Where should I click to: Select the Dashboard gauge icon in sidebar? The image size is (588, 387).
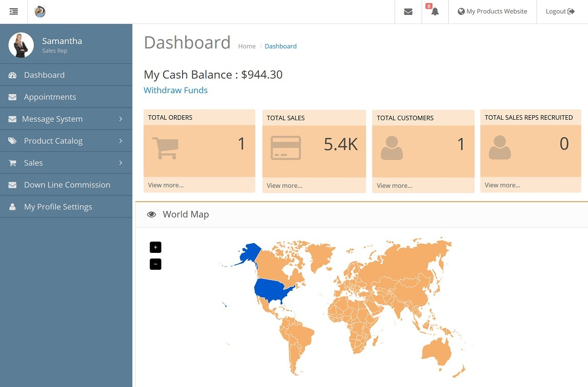(x=12, y=74)
